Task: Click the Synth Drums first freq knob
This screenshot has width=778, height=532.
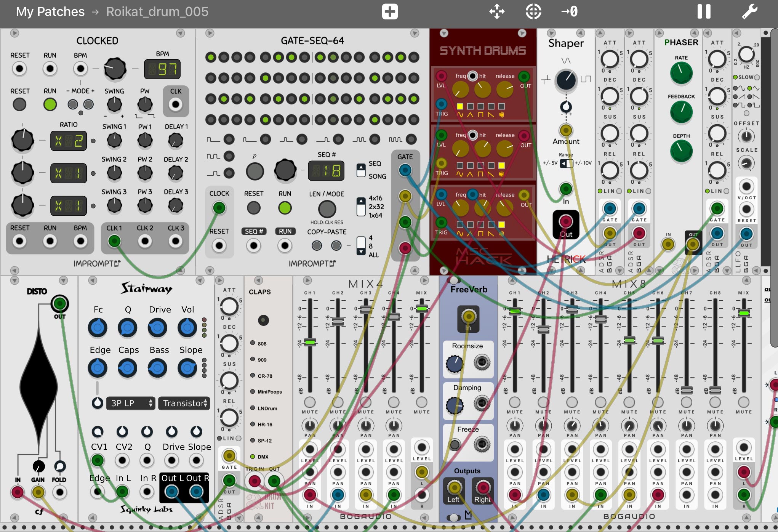Action: 461,90
